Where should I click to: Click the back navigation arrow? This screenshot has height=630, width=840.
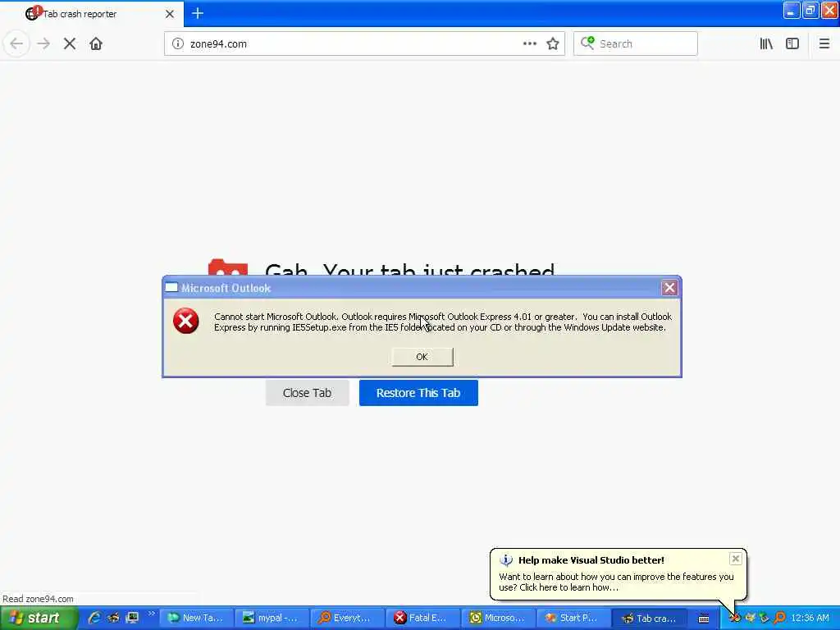click(16, 44)
